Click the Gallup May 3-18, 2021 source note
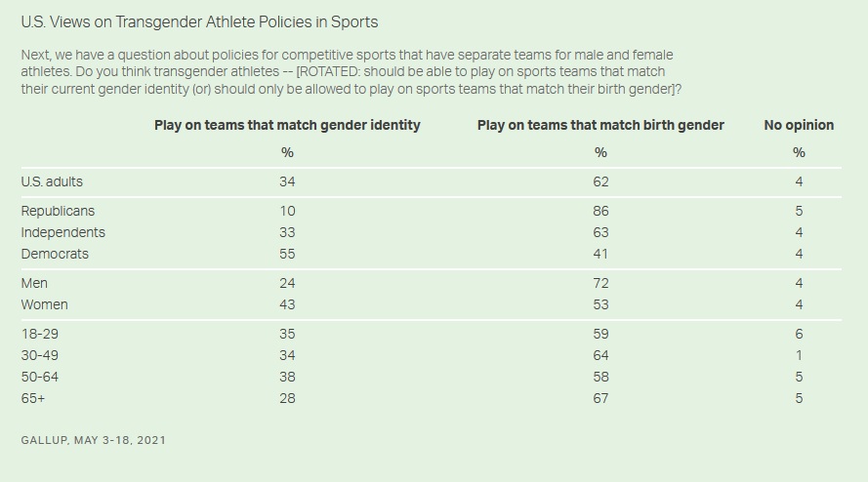 click(x=93, y=440)
